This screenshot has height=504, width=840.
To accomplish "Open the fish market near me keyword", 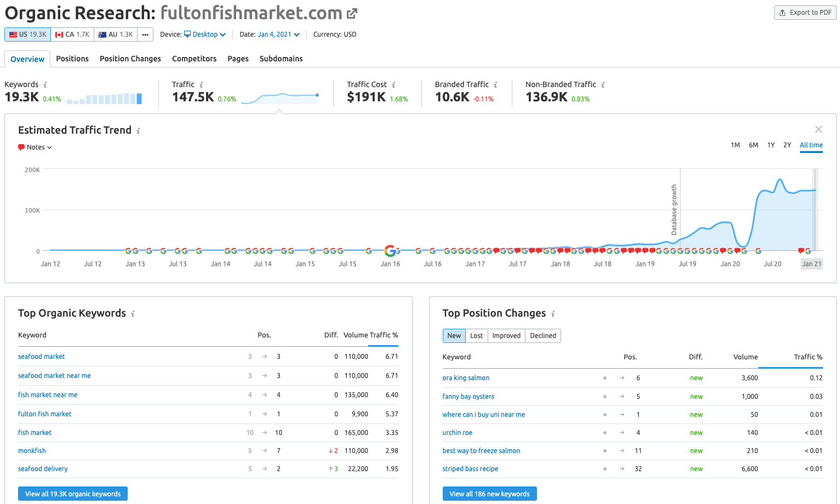I will click(48, 395).
